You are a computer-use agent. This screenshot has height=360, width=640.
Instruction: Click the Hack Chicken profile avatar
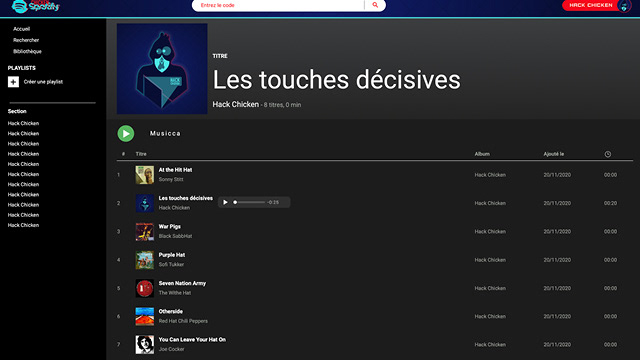click(624, 6)
